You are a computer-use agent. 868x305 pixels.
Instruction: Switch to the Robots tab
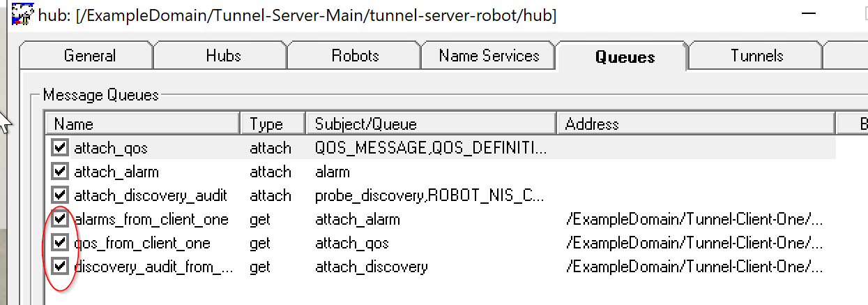(x=355, y=56)
